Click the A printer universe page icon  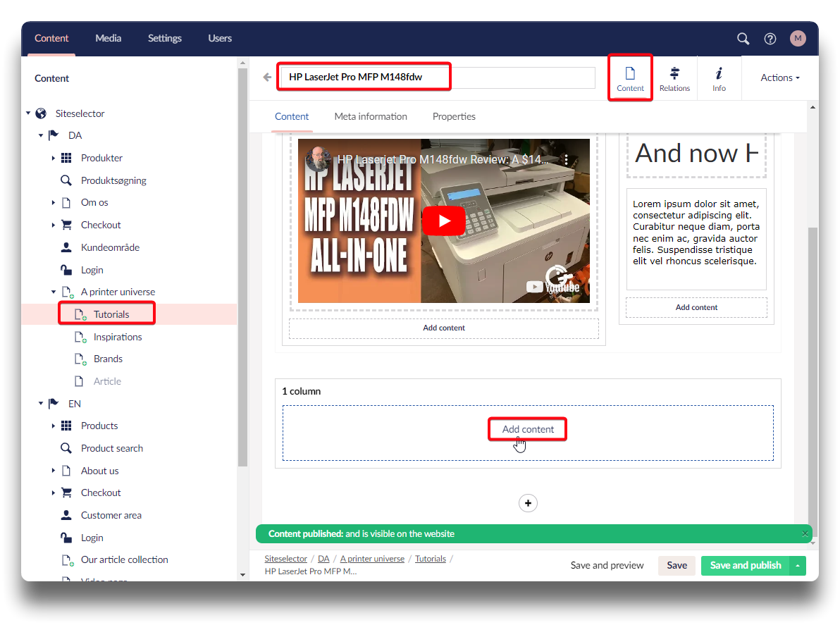coord(68,292)
